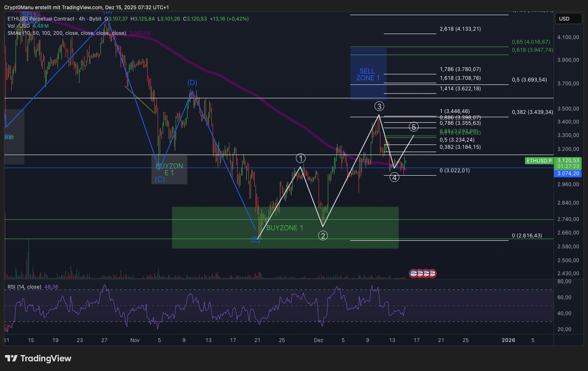Screen dimensions: 588x371
Task: Click the first US flag economic event icon
Action: [x=413, y=274]
